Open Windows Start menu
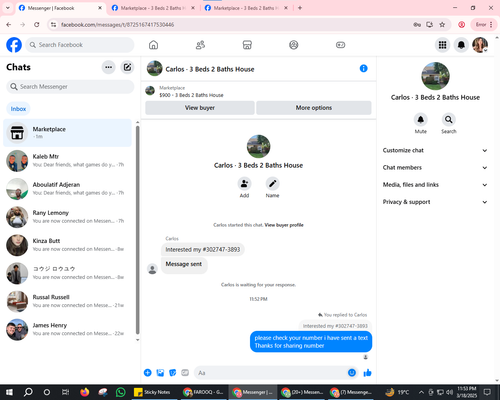 point(9,392)
